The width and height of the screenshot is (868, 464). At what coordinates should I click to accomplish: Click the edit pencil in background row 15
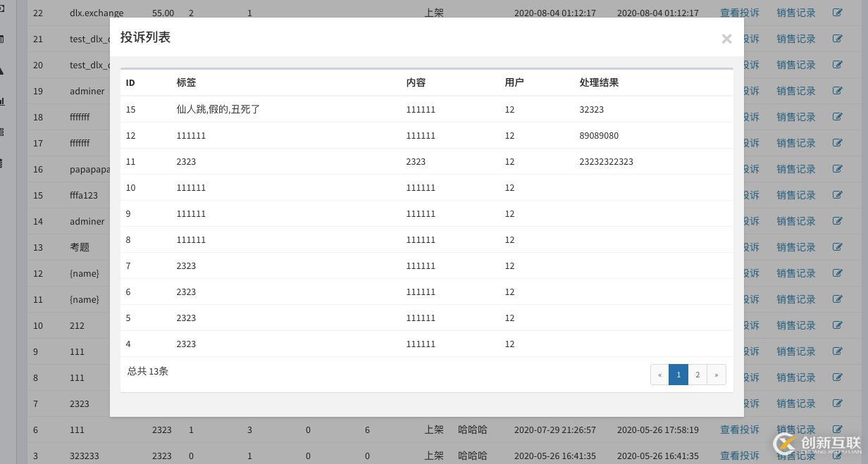coord(837,195)
